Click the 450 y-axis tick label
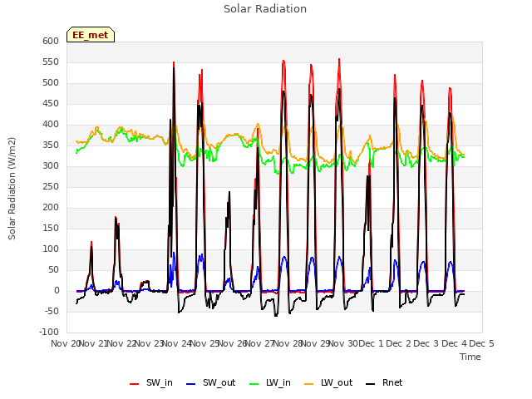The width and height of the screenshot is (532, 399). click(x=51, y=103)
